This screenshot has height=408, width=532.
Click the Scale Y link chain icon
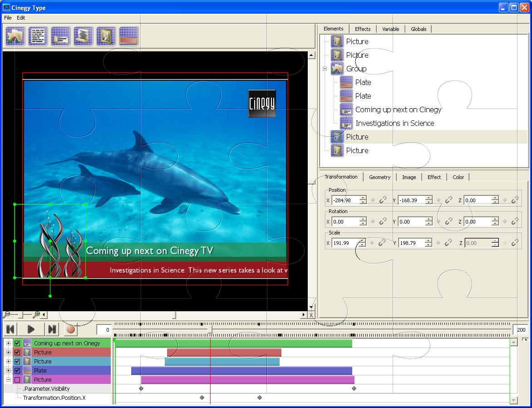(x=448, y=243)
